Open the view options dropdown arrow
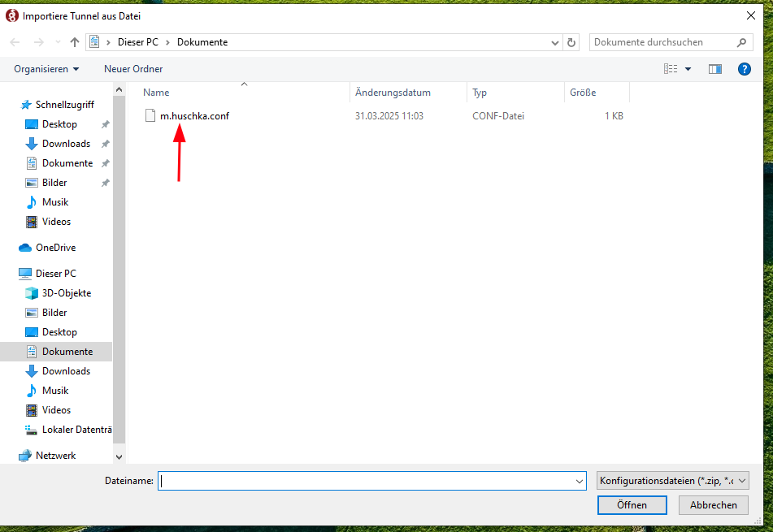773x532 pixels. pyautogui.click(x=688, y=69)
